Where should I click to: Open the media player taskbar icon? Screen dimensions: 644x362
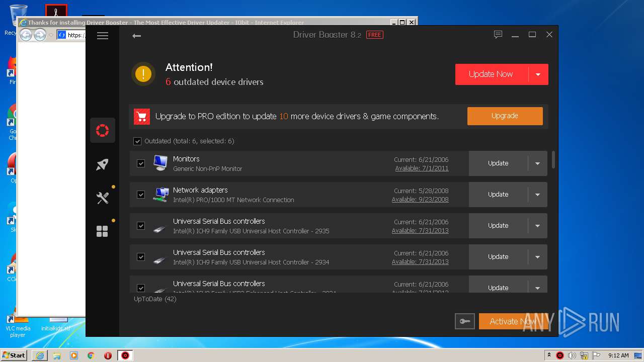(x=74, y=355)
